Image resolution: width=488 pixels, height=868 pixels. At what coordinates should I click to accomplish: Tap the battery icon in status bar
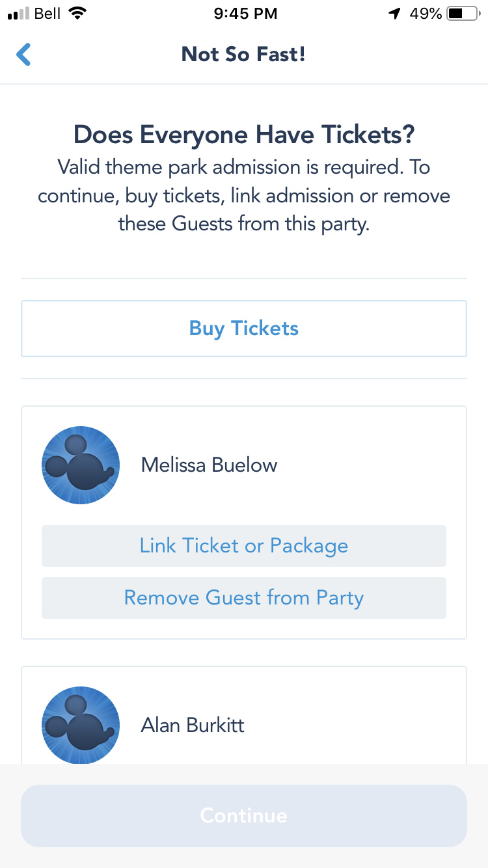pos(463,14)
